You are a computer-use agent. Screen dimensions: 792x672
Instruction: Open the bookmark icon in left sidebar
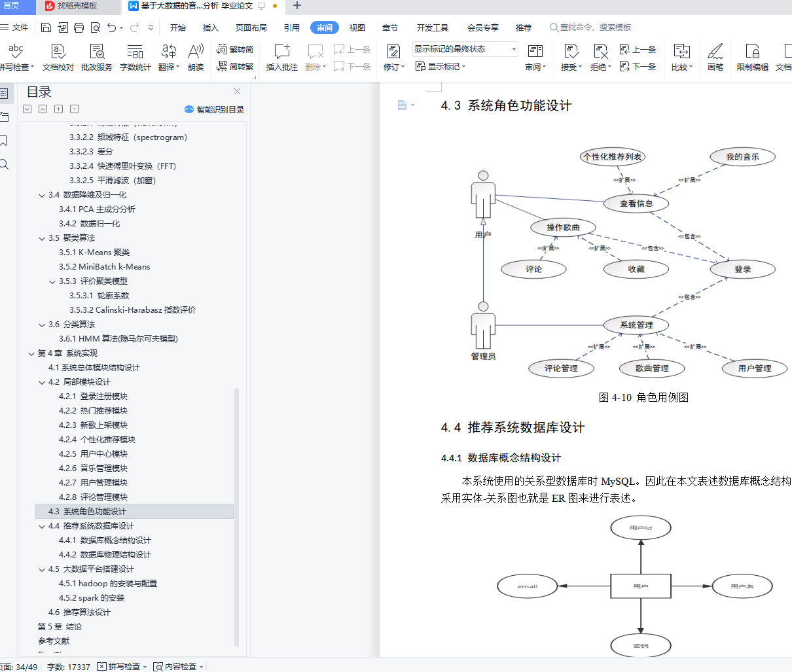4,141
